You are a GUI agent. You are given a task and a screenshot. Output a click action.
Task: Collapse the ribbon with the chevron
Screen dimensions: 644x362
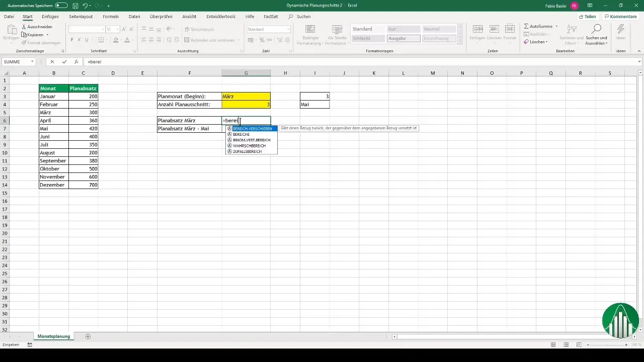638,51
